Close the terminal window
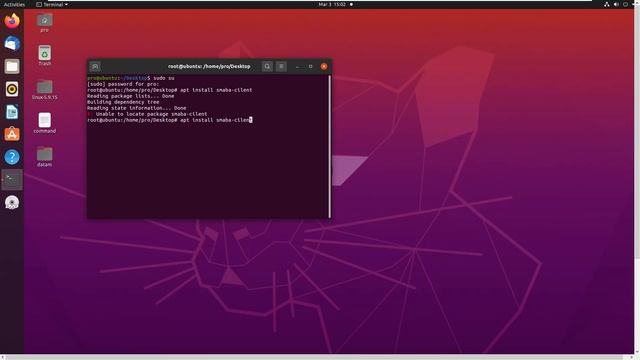Viewport: 640px width, 360px height. [324, 67]
